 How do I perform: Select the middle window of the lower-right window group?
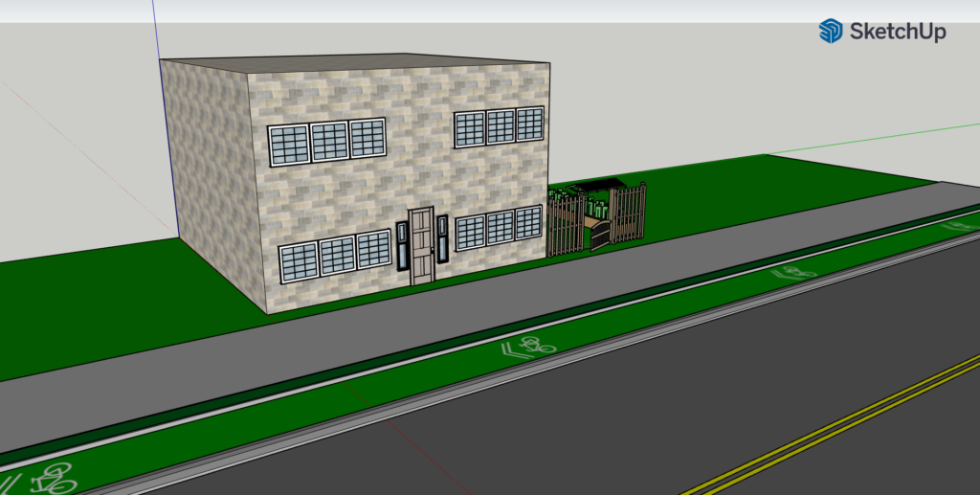(501, 228)
